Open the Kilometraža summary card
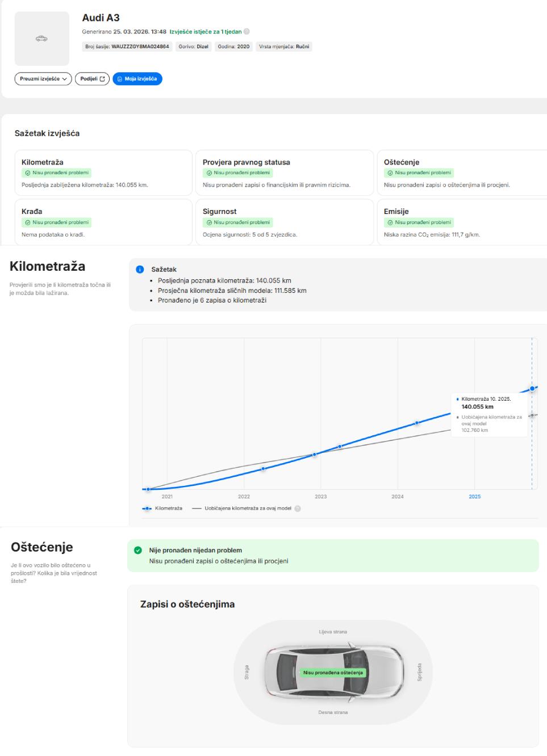547x756 pixels. (103, 173)
